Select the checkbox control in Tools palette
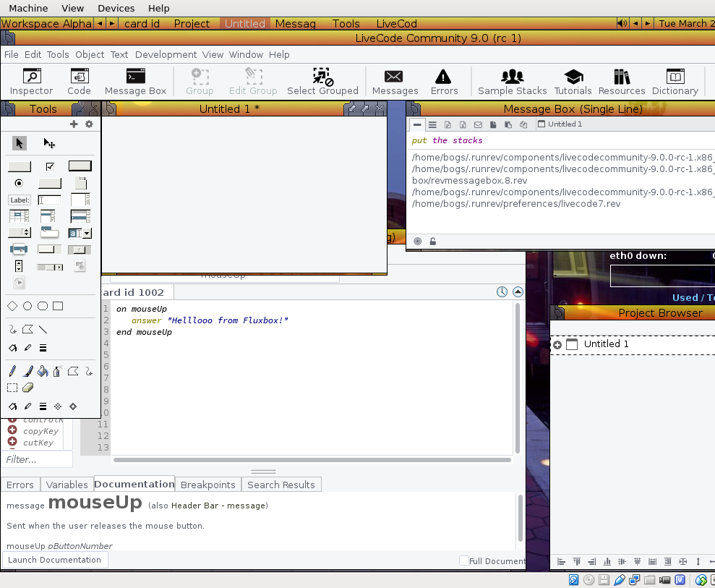715x588 pixels. (50, 166)
